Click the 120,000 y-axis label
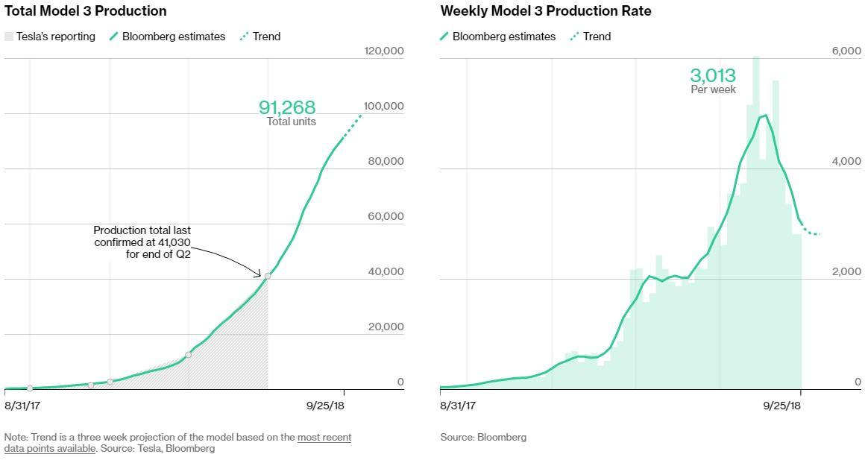The height and width of the screenshot is (460, 868). click(x=383, y=51)
